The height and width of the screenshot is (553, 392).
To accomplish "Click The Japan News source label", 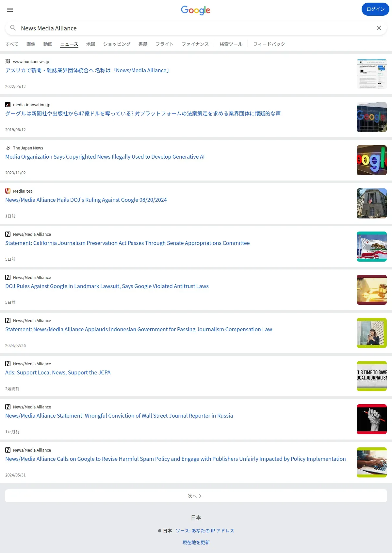I will pyautogui.click(x=28, y=148).
